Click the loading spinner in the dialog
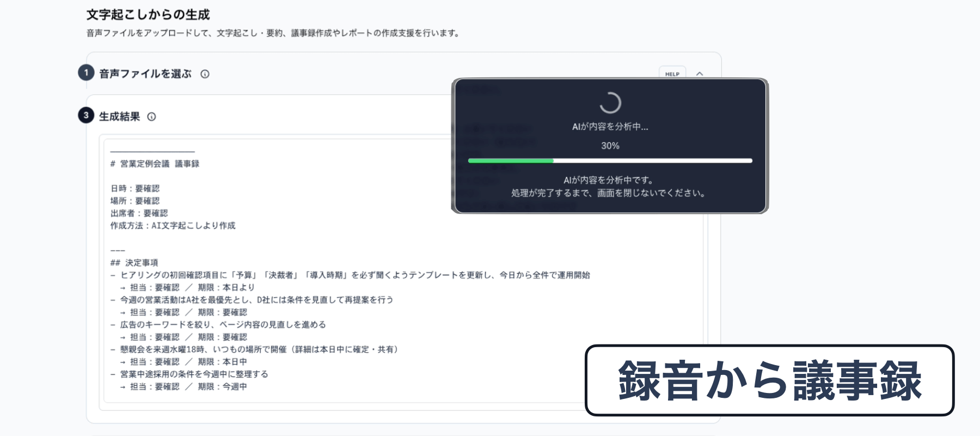 pos(610,102)
